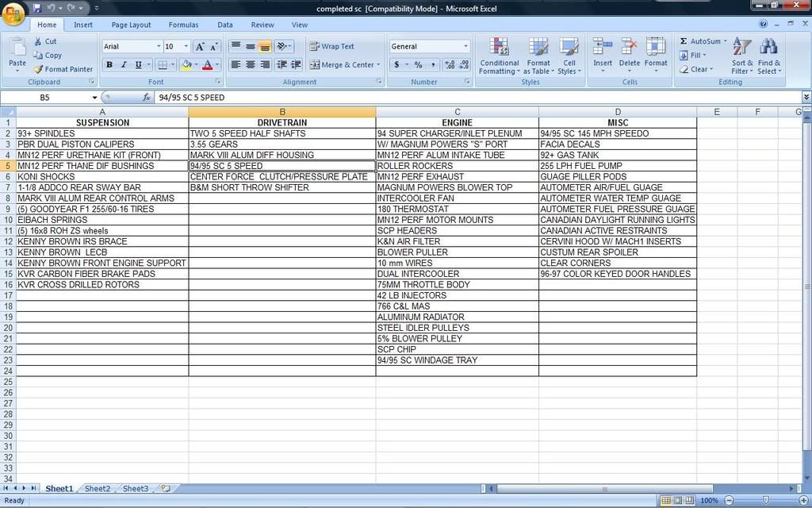Toggle Wrap Text
812x508 pixels.
click(331, 46)
